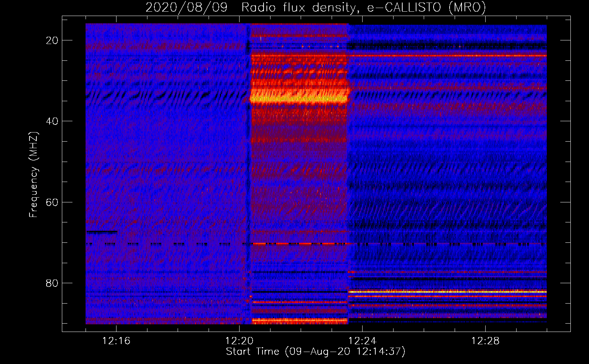Screen dimensions: 589x364
Task: Click the bright yellow horizontal line near 82 MHz
Action: tap(447, 292)
